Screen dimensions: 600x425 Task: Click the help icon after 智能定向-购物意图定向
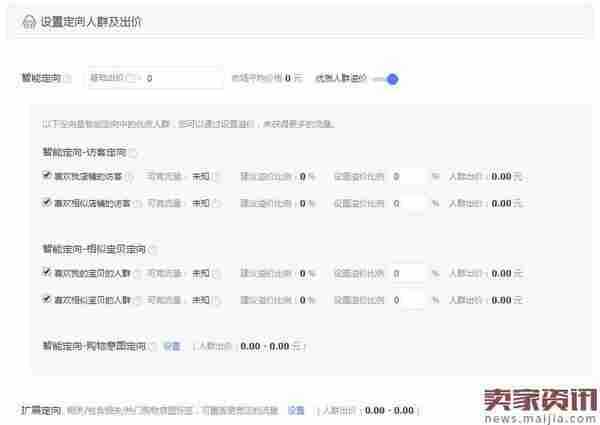152,346
